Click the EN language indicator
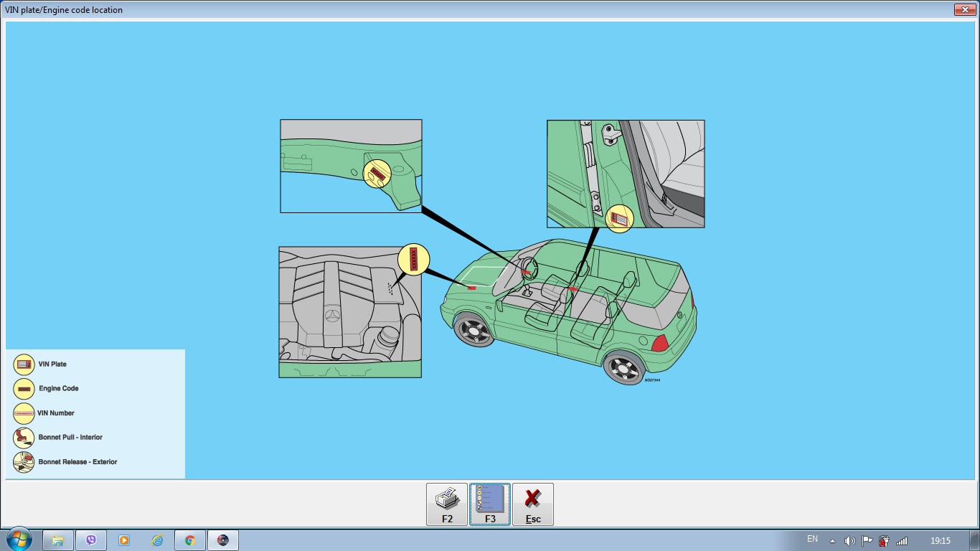This screenshot has width=980, height=551. (x=812, y=539)
